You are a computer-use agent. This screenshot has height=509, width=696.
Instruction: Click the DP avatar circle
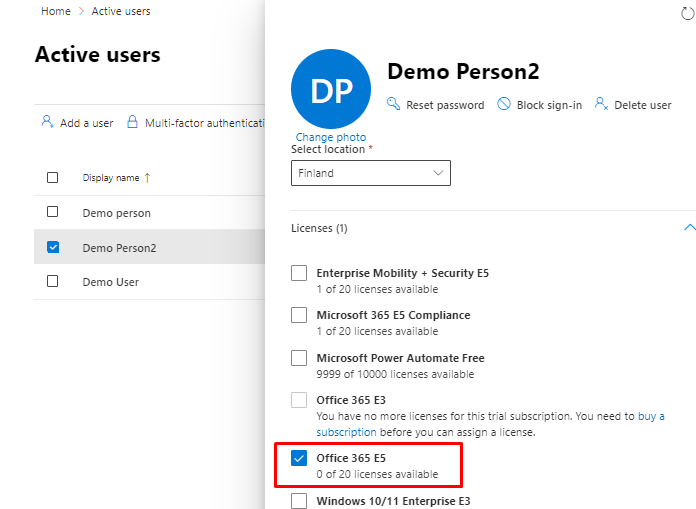[330, 89]
